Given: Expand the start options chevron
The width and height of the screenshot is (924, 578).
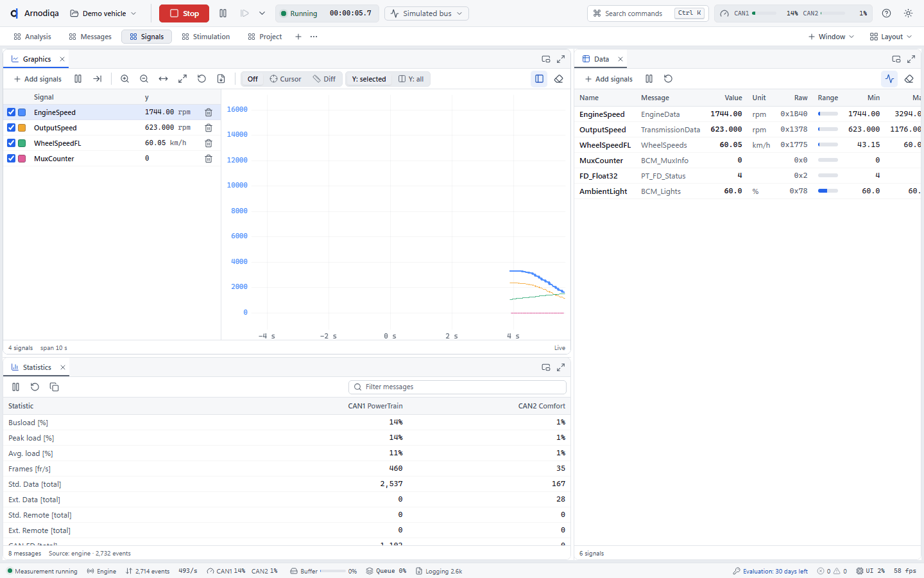Looking at the screenshot, I should pyautogui.click(x=262, y=13).
